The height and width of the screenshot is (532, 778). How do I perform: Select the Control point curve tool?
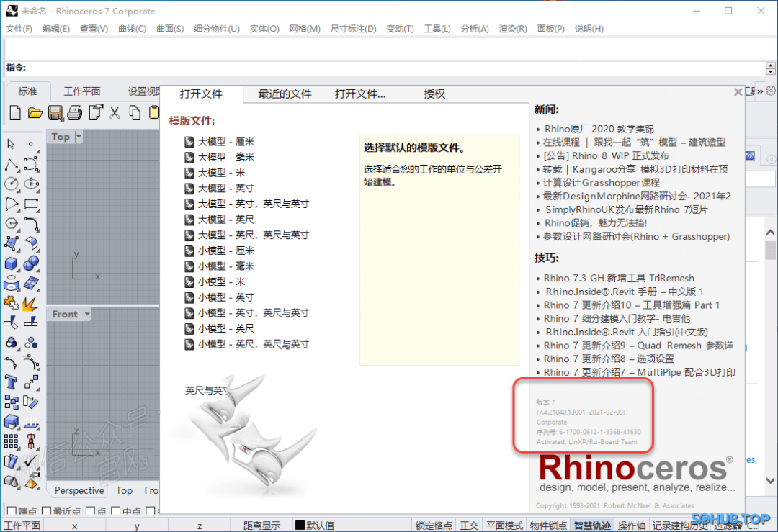point(31,165)
